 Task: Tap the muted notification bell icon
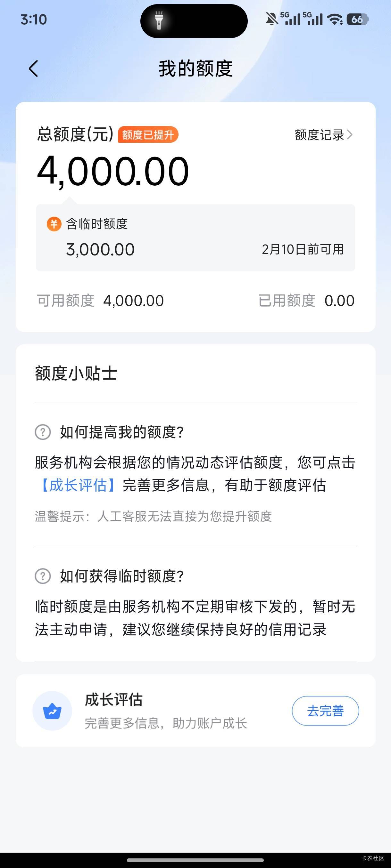pyautogui.click(x=271, y=19)
